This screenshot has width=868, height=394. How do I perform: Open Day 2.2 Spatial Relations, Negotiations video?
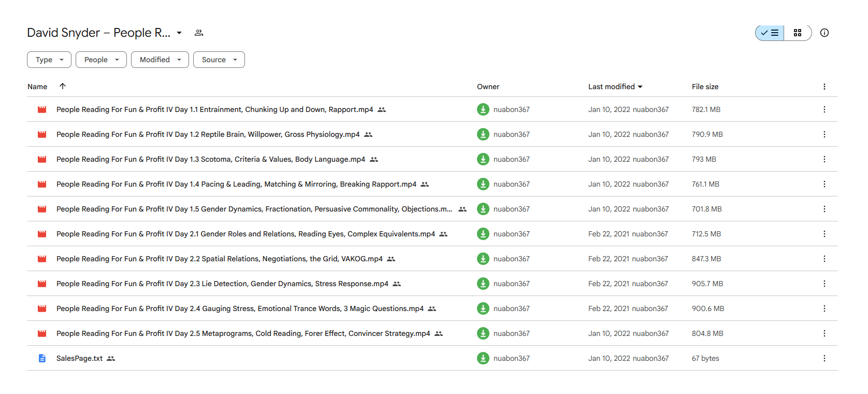click(x=220, y=259)
